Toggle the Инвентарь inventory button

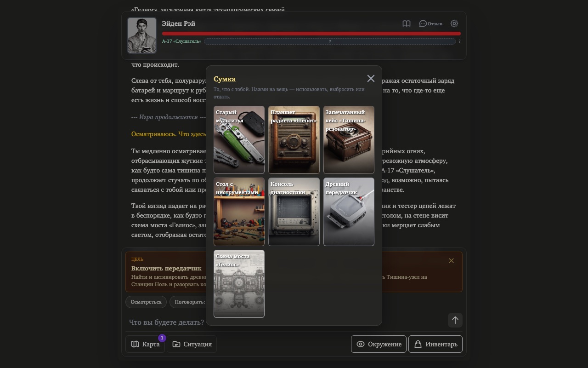[x=435, y=344]
